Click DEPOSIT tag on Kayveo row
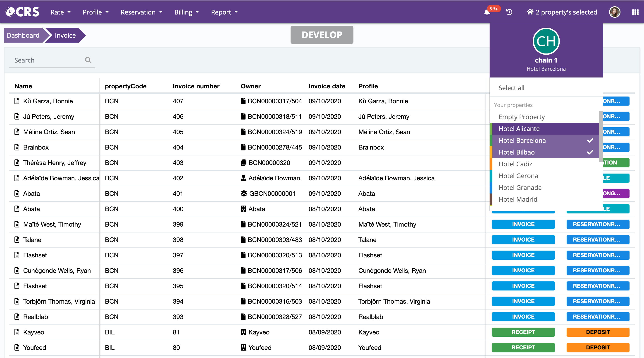This screenshot has height=358, width=644. click(598, 332)
